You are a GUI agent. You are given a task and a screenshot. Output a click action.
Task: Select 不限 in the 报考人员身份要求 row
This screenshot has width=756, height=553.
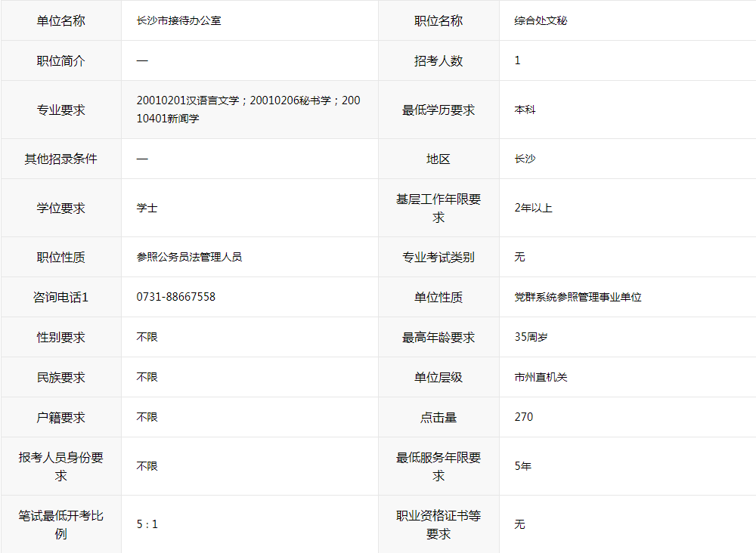point(147,466)
